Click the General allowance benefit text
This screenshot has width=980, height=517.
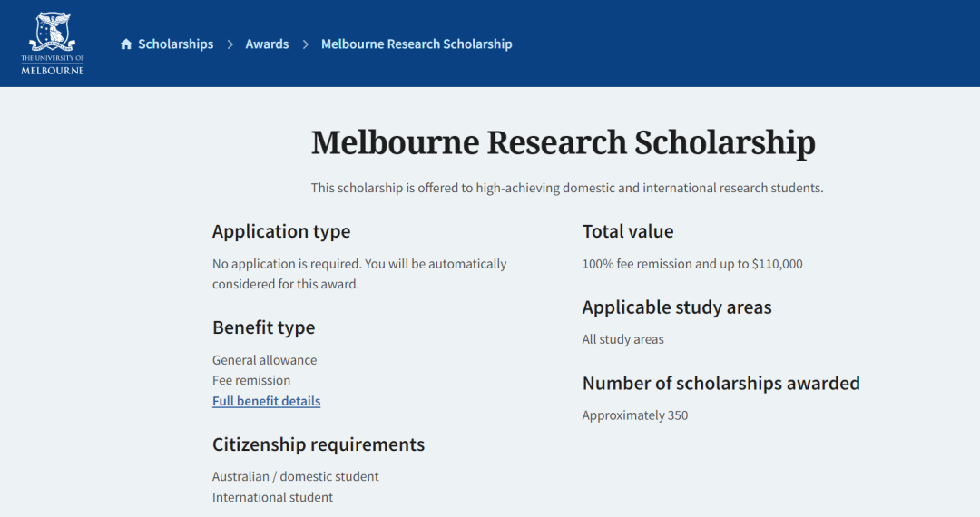pyautogui.click(x=264, y=360)
